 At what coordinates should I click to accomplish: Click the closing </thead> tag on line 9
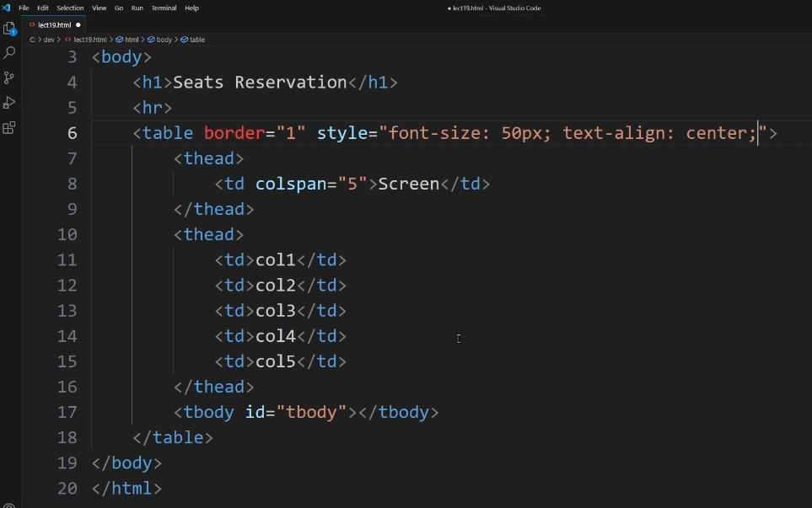click(x=214, y=209)
